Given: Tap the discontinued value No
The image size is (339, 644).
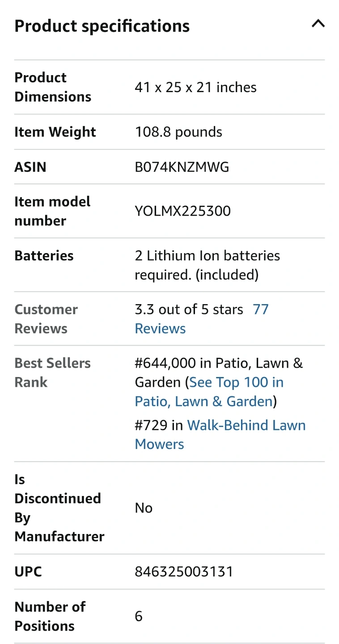Looking at the screenshot, I should [x=144, y=508].
